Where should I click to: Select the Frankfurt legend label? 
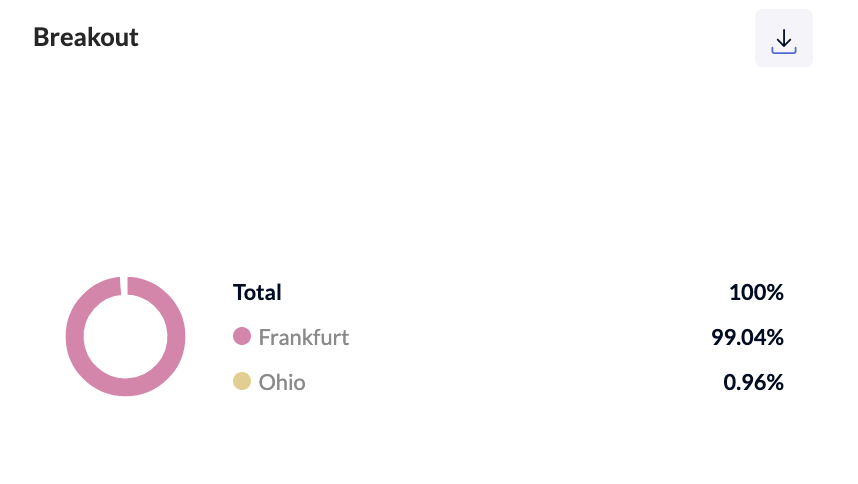(x=303, y=337)
